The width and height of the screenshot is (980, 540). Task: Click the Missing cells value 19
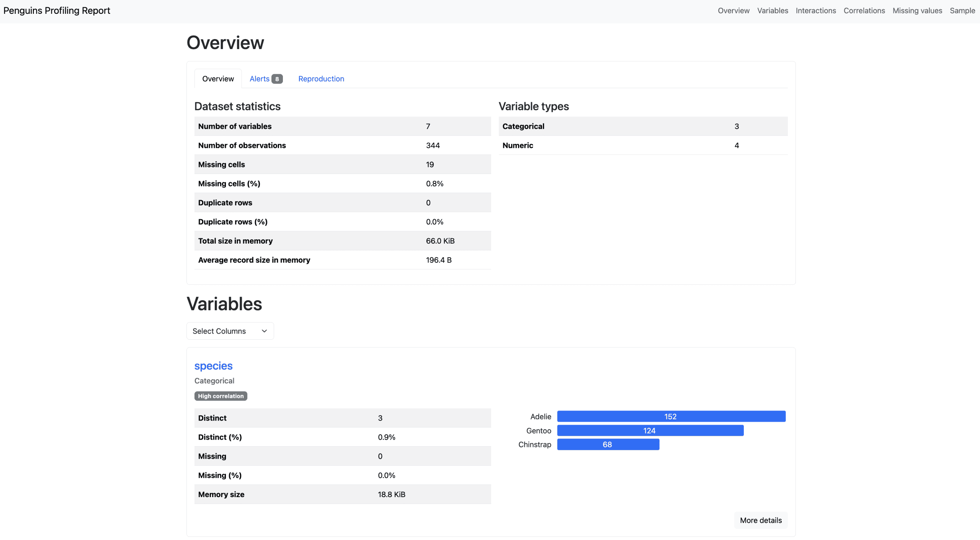coord(430,164)
